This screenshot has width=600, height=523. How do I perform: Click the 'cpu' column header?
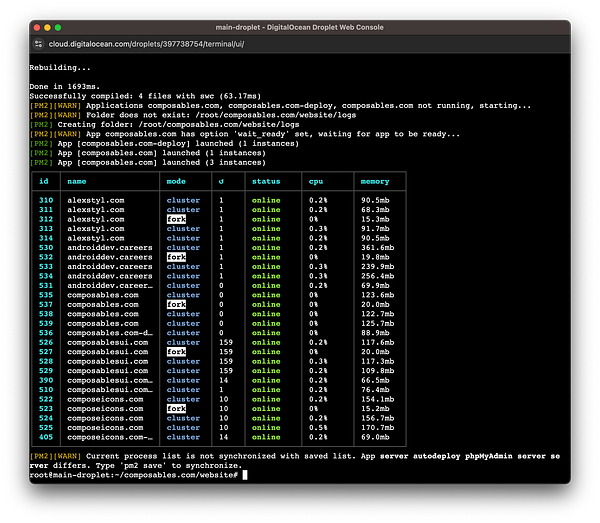317,181
